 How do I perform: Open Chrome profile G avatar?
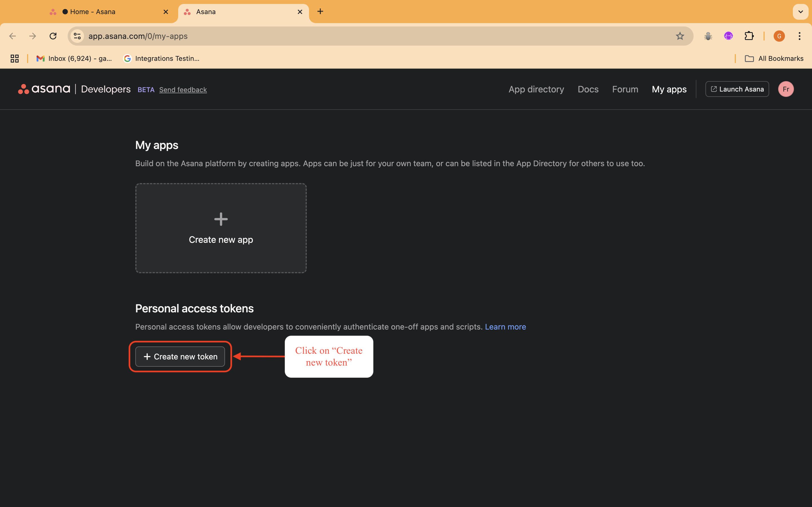point(779,36)
